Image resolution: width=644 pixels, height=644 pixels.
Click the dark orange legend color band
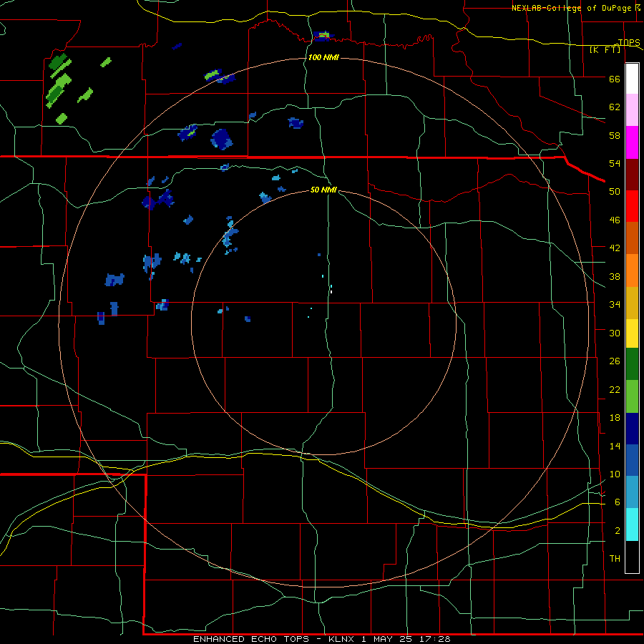coord(632,238)
